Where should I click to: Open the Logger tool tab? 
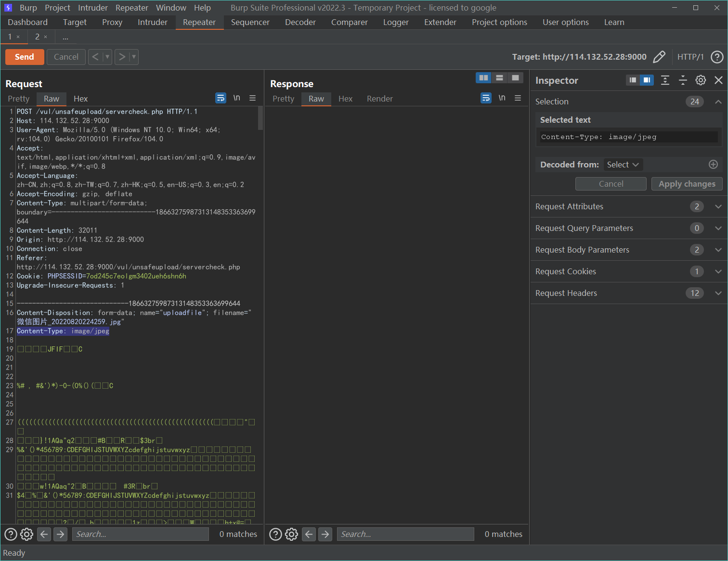tap(396, 22)
